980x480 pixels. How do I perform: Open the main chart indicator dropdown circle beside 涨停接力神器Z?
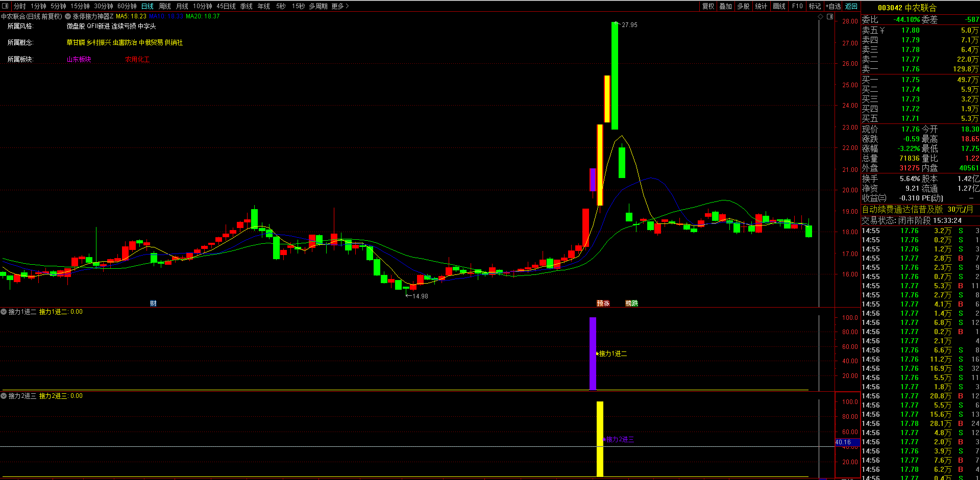tap(68, 16)
